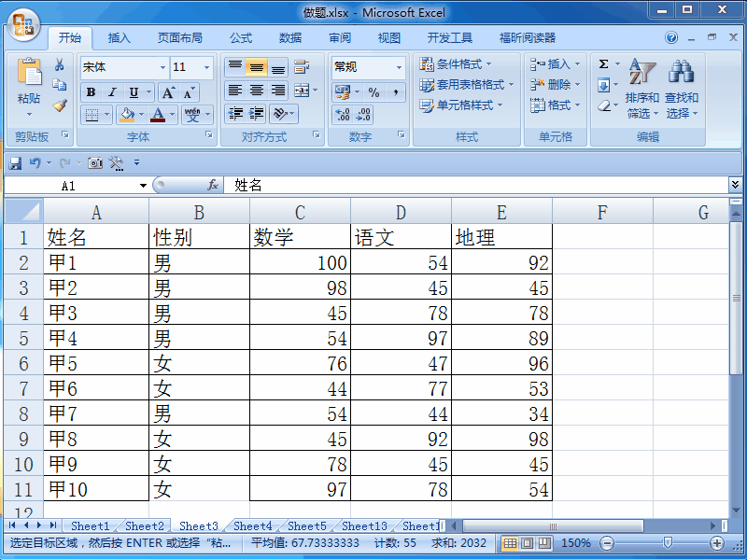Click the Cut scissors icon
Image resolution: width=747 pixels, height=560 pixels.
pos(60,64)
